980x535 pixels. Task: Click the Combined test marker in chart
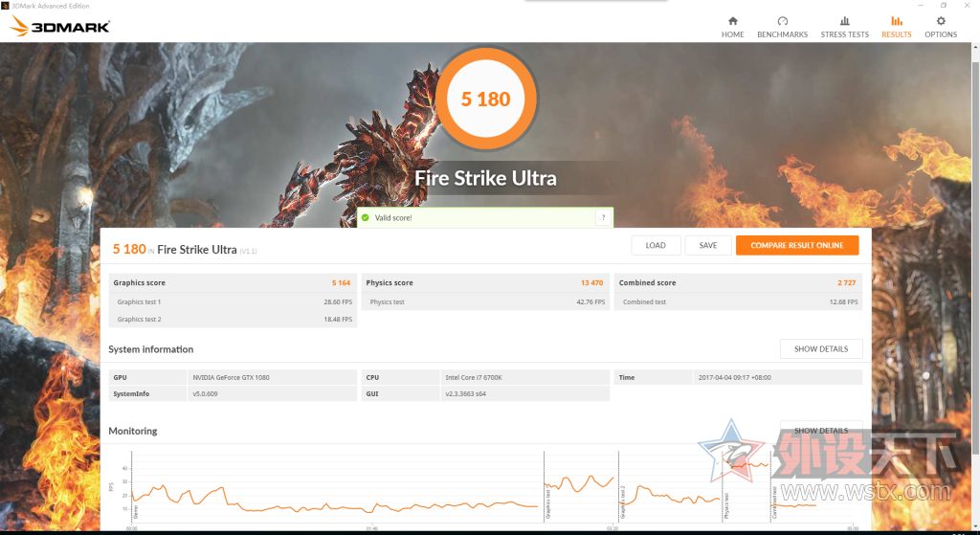tap(774, 503)
